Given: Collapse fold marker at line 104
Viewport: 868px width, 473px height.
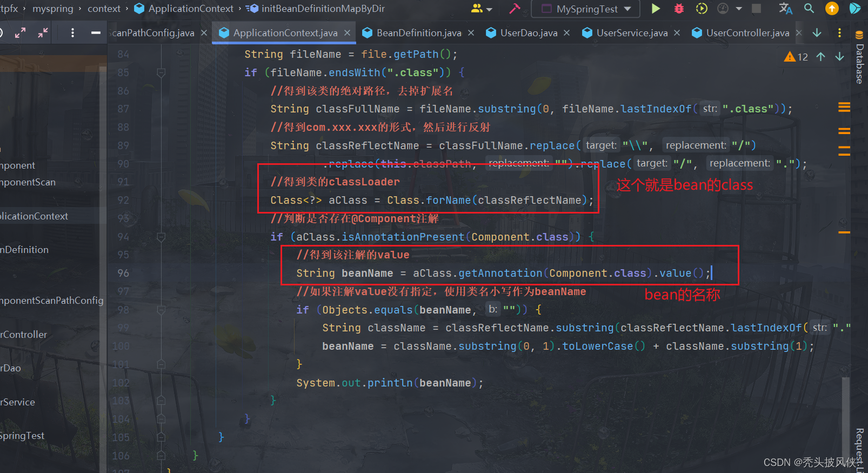Looking at the screenshot, I should click(x=161, y=419).
